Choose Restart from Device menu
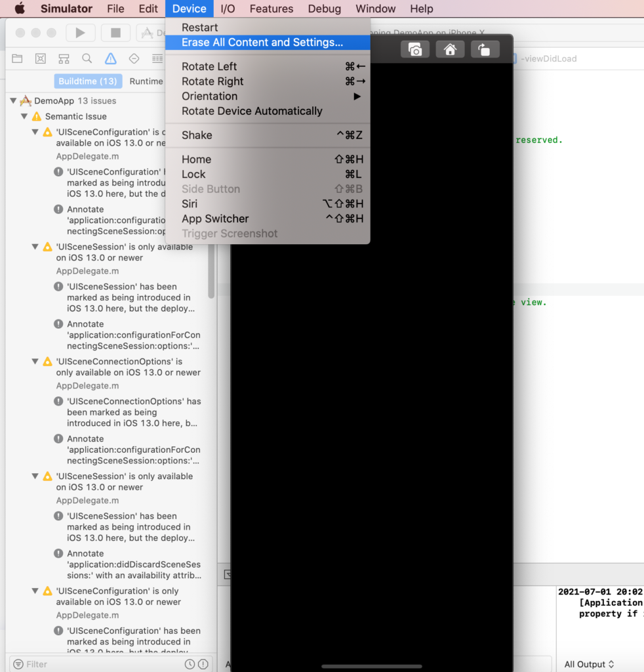 click(268, 28)
